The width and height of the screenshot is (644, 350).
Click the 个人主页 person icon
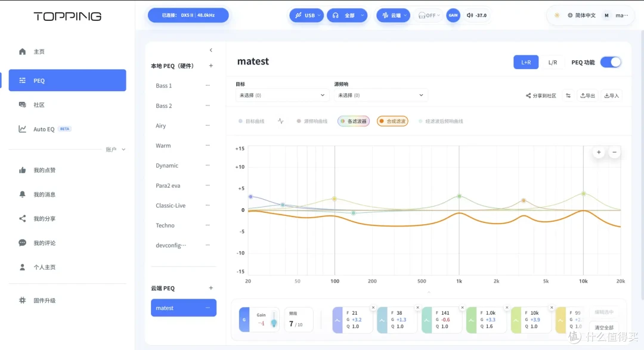(22, 267)
